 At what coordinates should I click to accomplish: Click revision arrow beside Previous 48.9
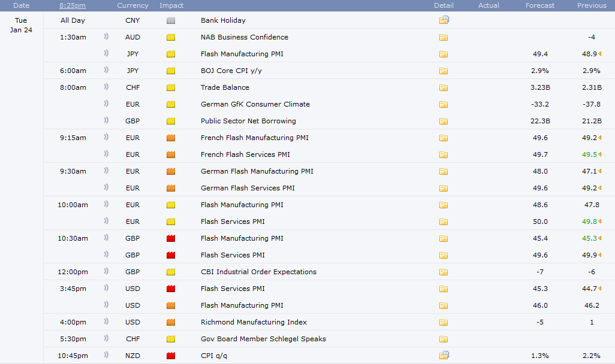(x=599, y=54)
